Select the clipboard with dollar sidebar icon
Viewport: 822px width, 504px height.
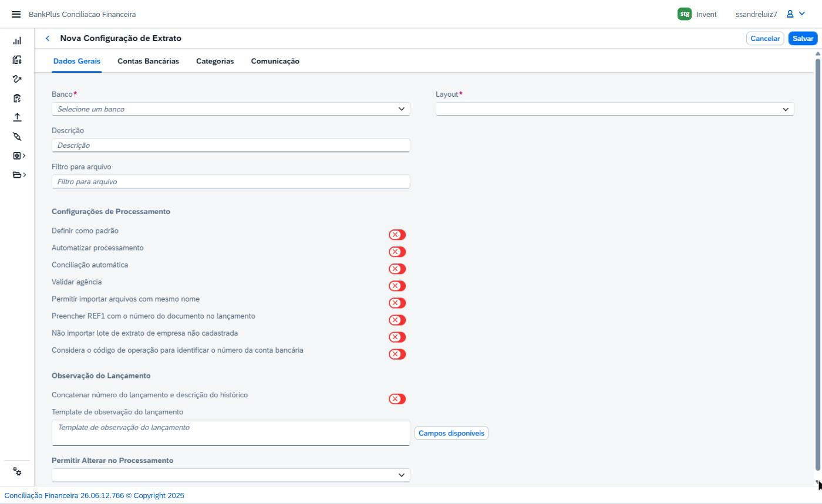click(x=17, y=98)
